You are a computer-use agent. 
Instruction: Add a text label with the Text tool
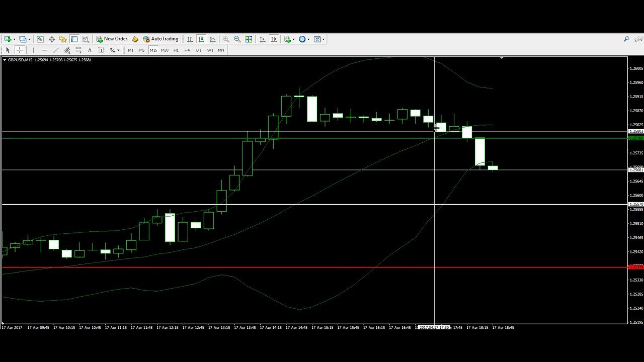pos(90,50)
